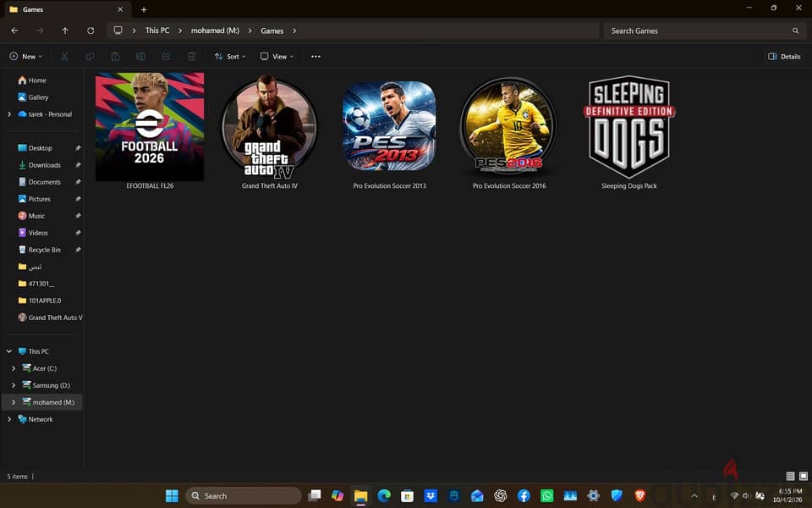This screenshot has height=508, width=812.
Task: Add a new tab with plus button
Action: tap(144, 9)
